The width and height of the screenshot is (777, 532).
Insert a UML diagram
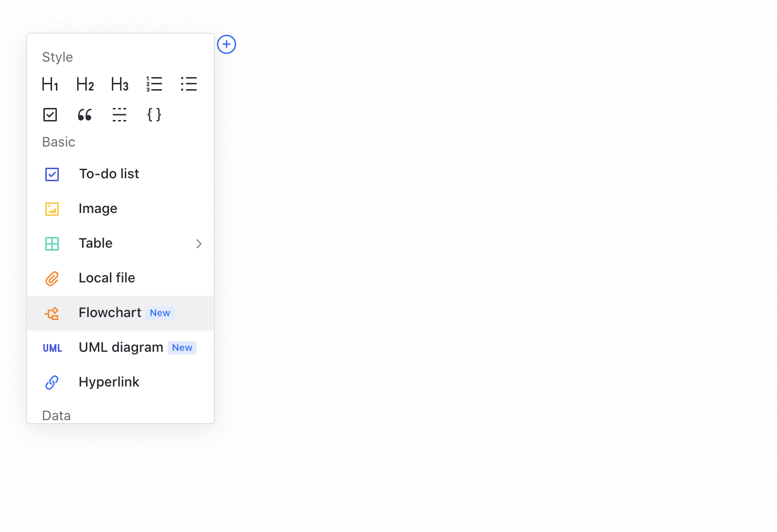[x=121, y=347]
